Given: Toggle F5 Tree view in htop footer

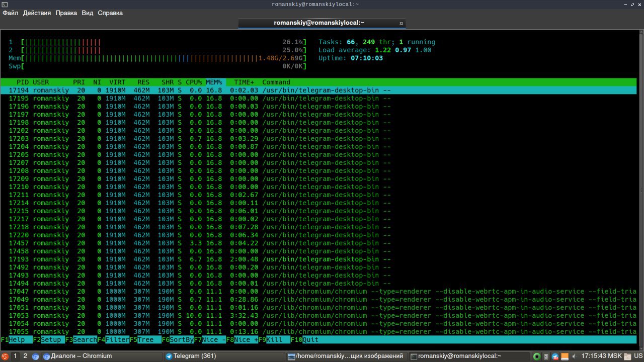Looking at the screenshot, I should click(x=145, y=340).
